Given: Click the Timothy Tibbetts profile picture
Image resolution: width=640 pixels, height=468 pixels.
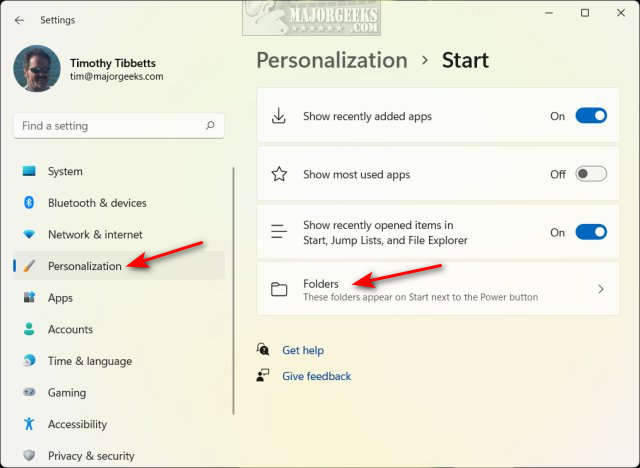Looking at the screenshot, I should click(x=37, y=68).
